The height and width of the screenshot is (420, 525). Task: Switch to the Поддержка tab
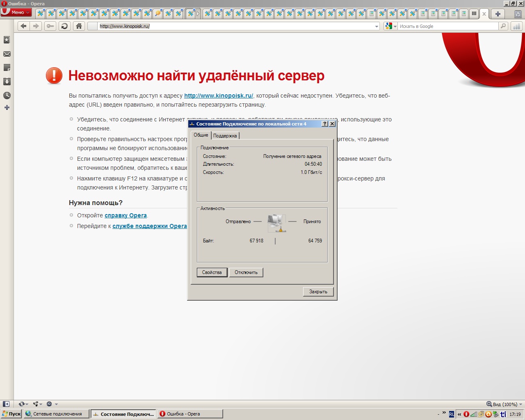(x=225, y=135)
